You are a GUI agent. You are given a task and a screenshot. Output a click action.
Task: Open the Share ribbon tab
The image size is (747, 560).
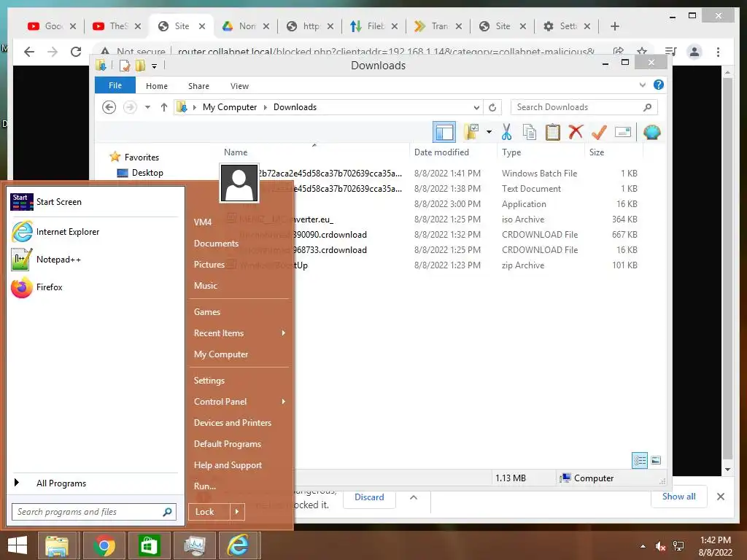pyautogui.click(x=198, y=86)
